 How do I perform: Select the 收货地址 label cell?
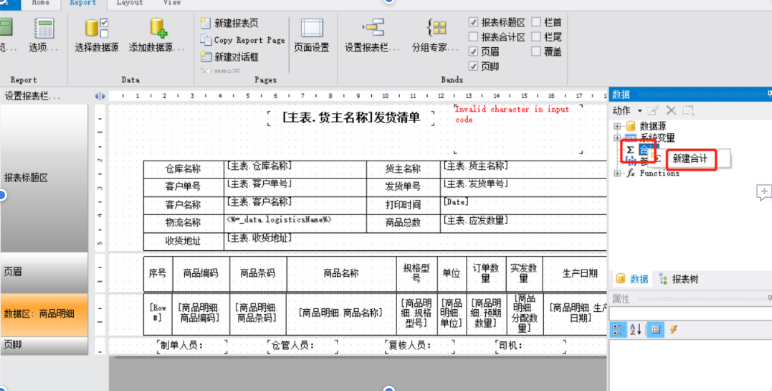point(183,241)
